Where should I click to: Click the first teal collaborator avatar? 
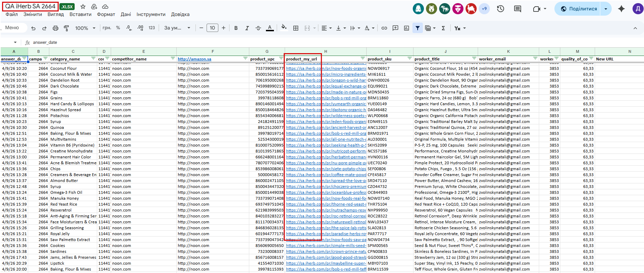click(x=418, y=9)
